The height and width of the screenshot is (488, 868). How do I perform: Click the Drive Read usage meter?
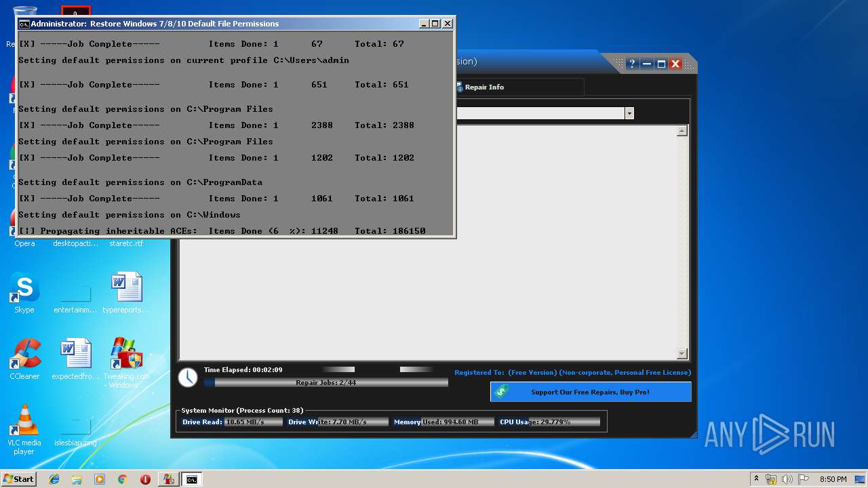[x=232, y=422]
